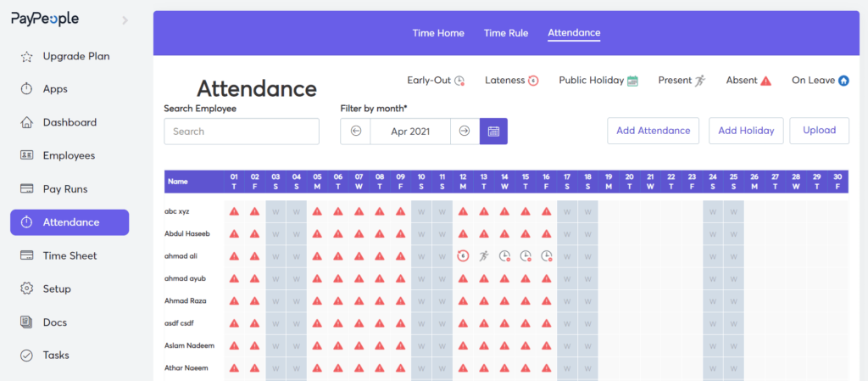Screen dimensions: 868x381
Task: Switch to the Time Home tab
Action: (x=438, y=33)
